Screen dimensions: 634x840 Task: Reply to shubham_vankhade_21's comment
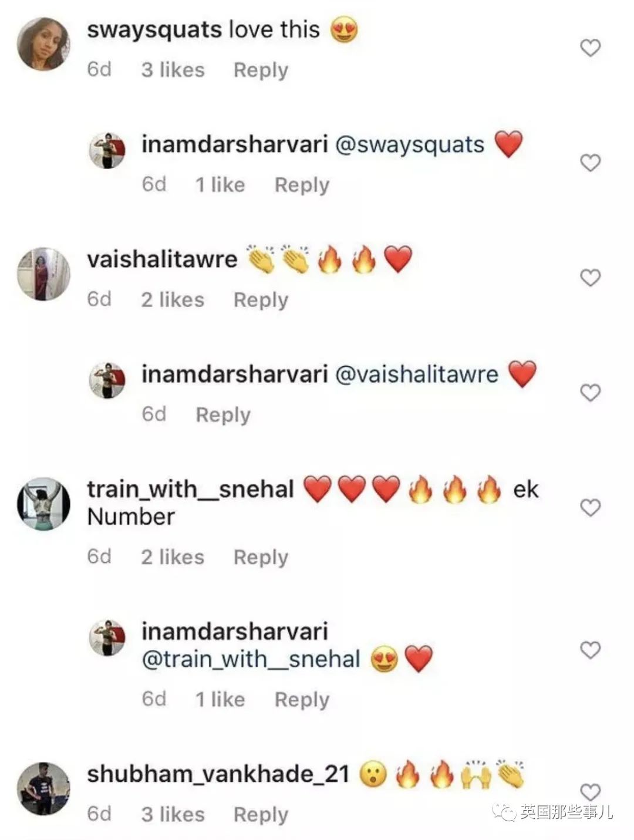(261, 815)
